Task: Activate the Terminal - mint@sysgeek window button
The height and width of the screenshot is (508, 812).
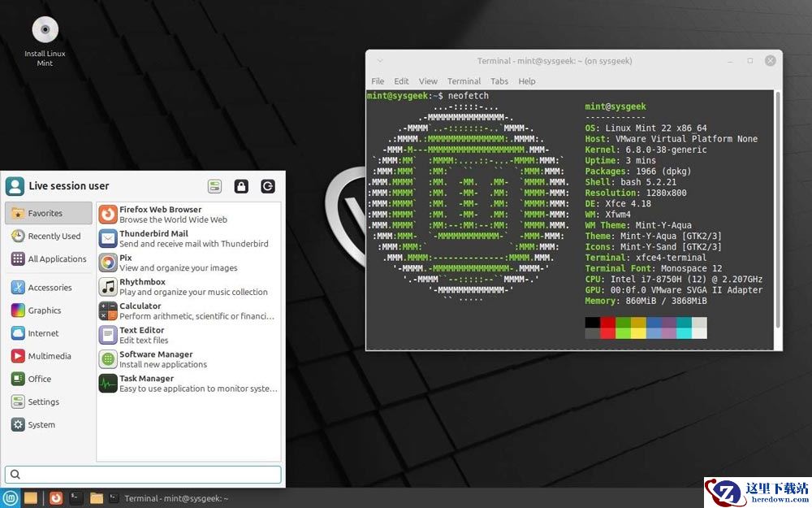Action: click(170, 498)
